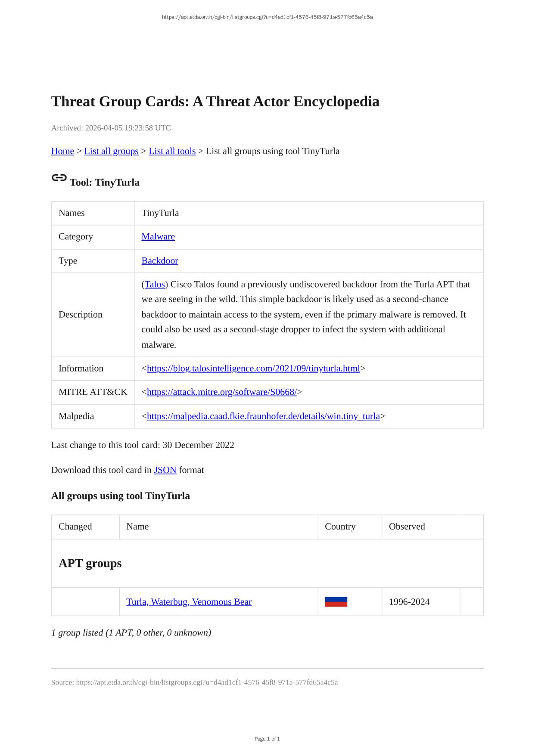The image size is (535, 756).
Task: Follow the Malware category link
Action: [x=158, y=237]
